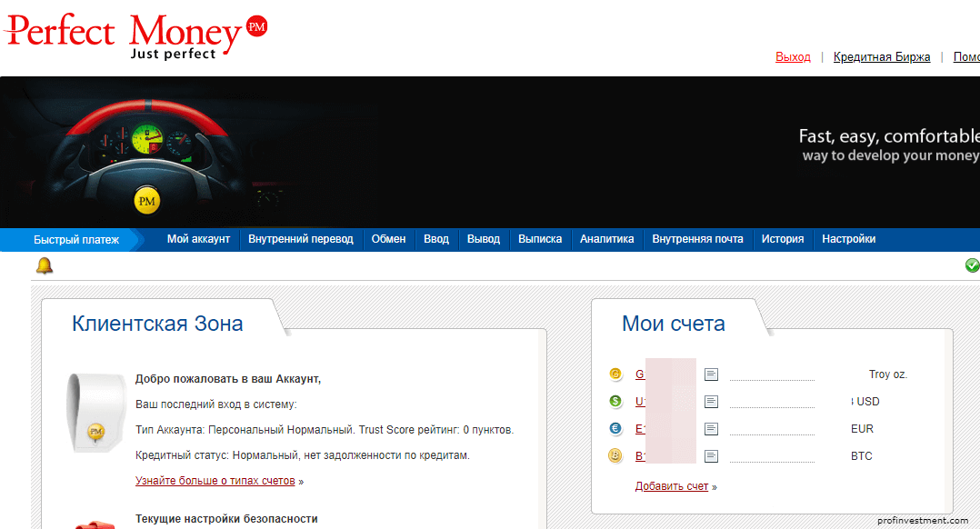Select the Обмен menu item

[x=389, y=239]
